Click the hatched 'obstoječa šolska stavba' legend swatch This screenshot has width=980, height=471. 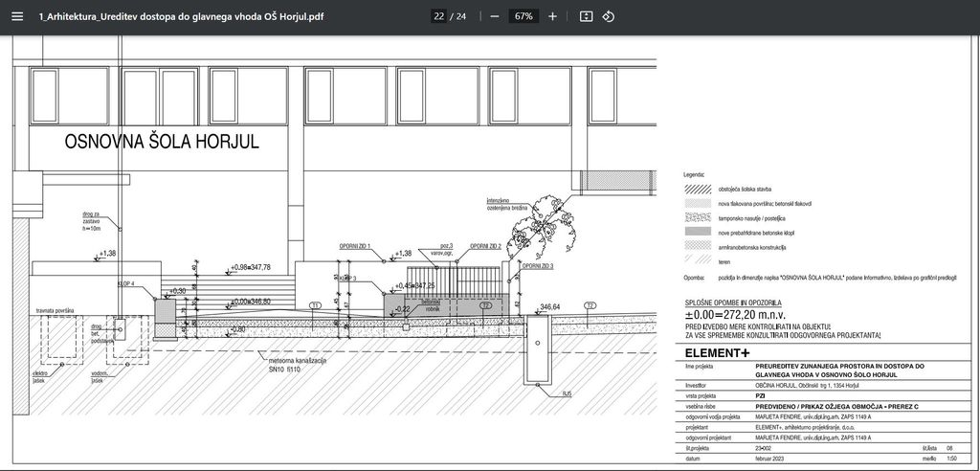[699, 190]
